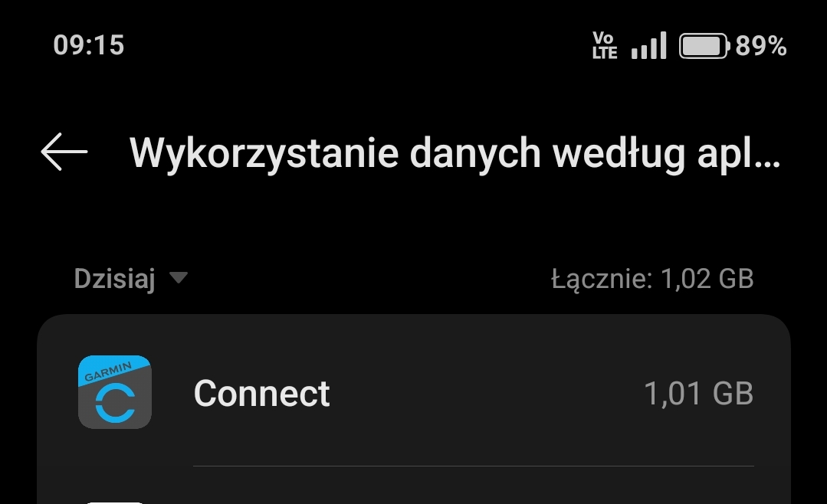Image resolution: width=827 pixels, height=504 pixels.
Task: Tap the GB unit of Connect usage
Action: (733, 393)
